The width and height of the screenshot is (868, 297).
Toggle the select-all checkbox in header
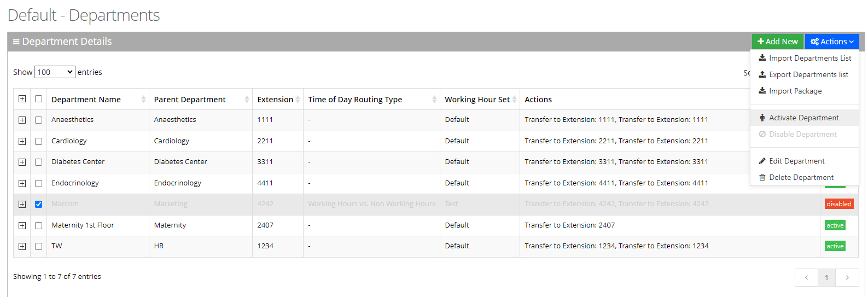click(x=38, y=99)
